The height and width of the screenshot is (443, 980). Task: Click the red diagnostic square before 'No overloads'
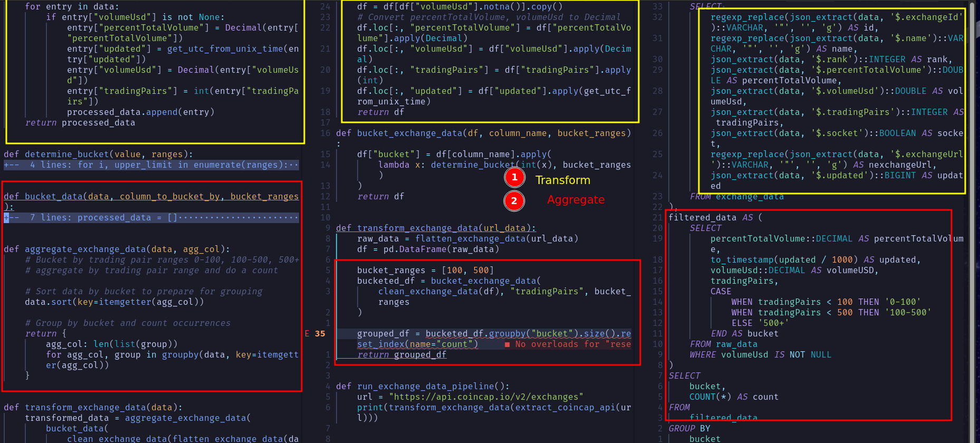pyautogui.click(x=507, y=344)
